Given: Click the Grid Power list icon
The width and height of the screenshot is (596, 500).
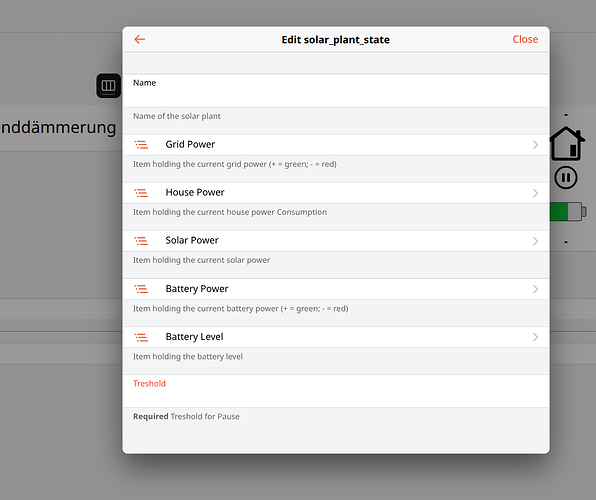Looking at the screenshot, I should (x=141, y=144).
